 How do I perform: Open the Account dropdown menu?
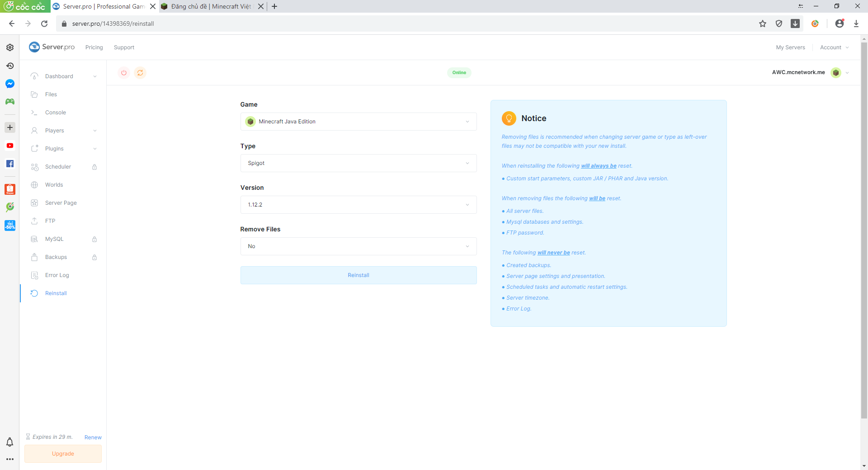click(x=834, y=47)
